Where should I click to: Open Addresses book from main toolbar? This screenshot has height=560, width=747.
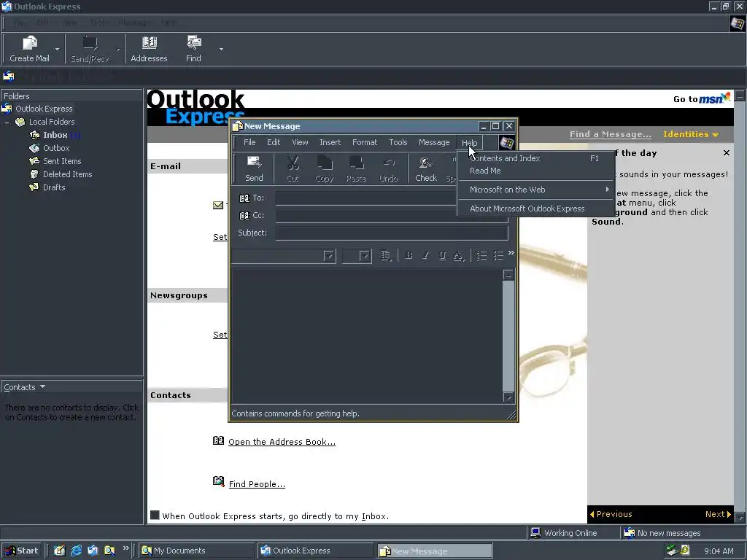pos(149,49)
